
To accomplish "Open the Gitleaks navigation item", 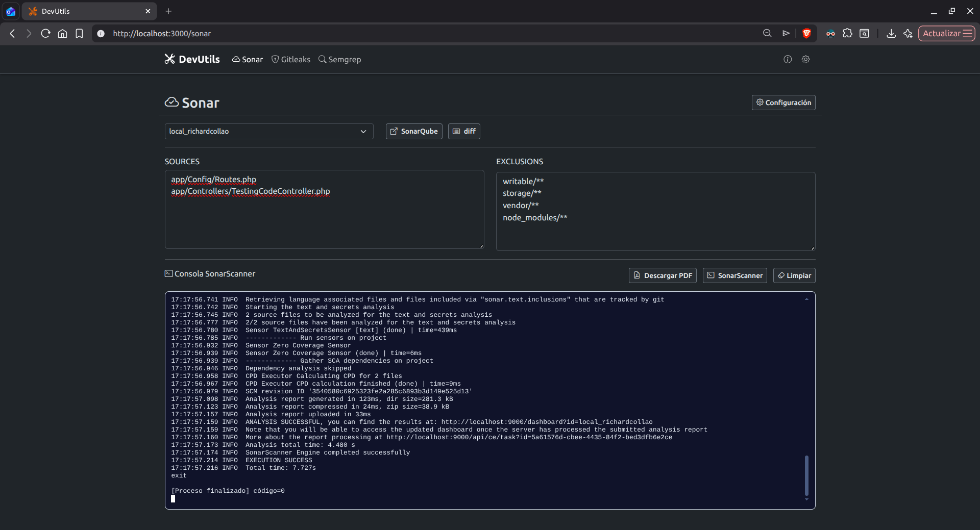I will (291, 59).
